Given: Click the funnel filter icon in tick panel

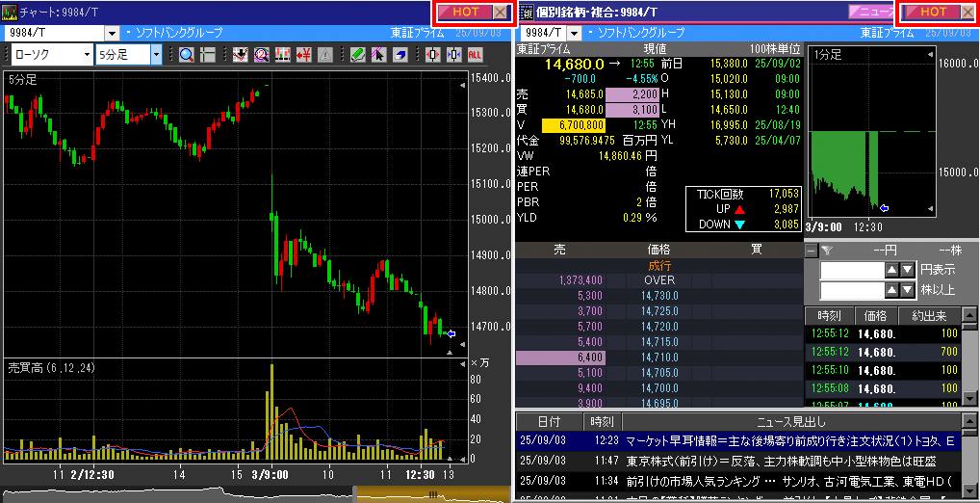Looking at the screenshot, I should 827,251.
